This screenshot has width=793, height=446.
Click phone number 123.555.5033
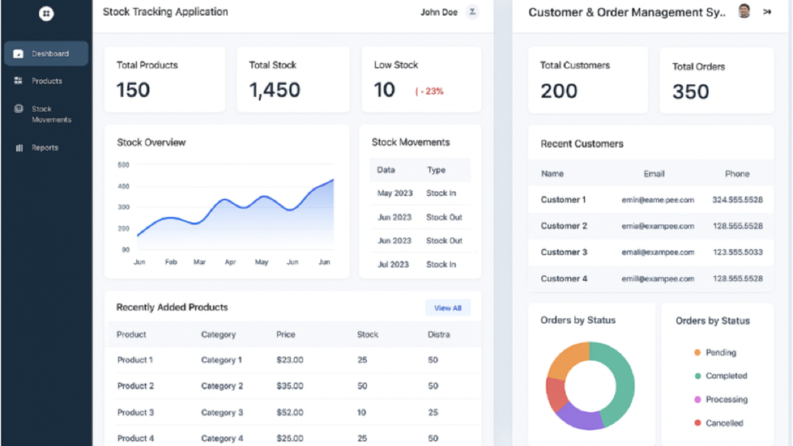(737, 252)
